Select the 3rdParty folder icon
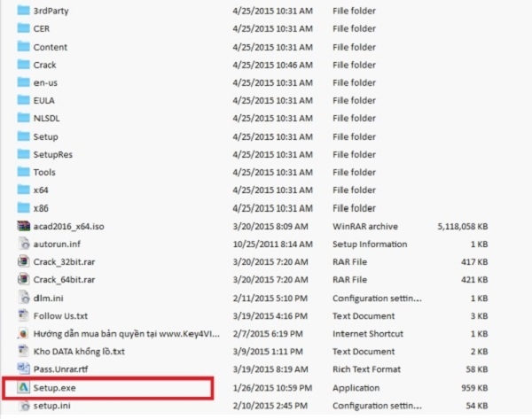Screen dimensions: 532x419 click(23, 11)
